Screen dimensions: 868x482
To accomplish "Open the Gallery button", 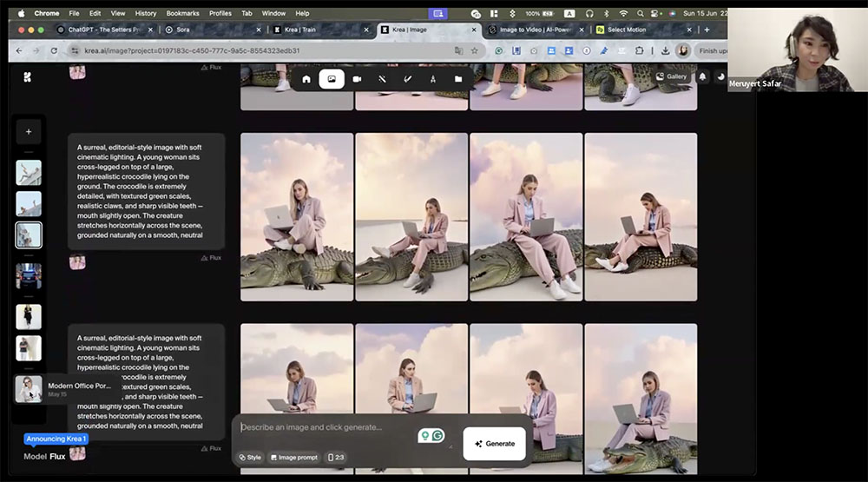I will tap(671, 76).
